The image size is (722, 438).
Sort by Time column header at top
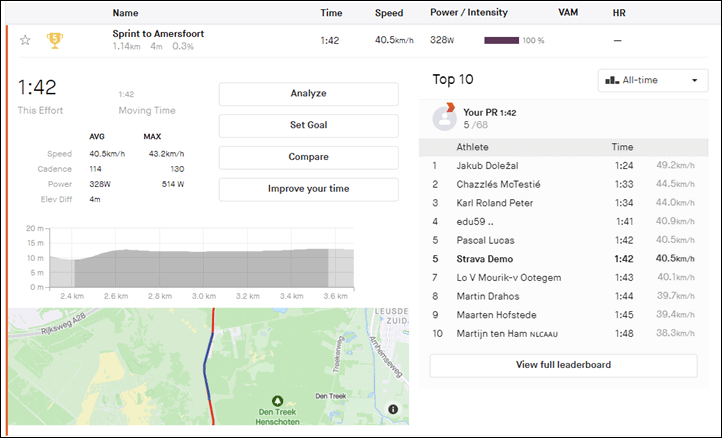(331, 13)
